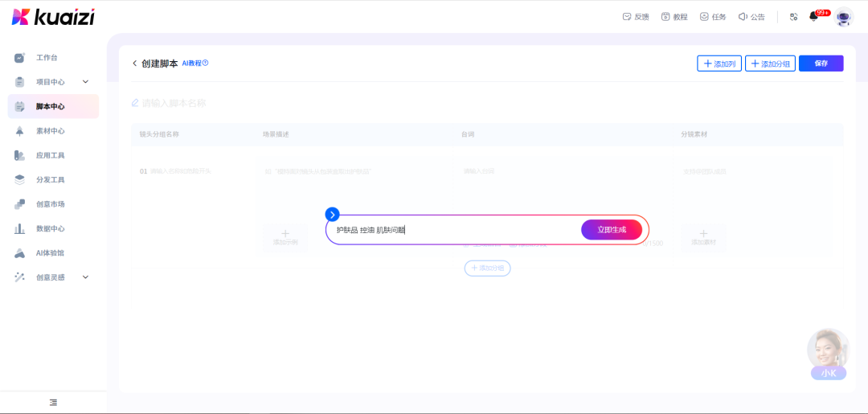This screenshot has height=414, width=868.
Task: Click the 创意灵感 magic wand icon
Action: pyautogui.click(x=19, y=277)
